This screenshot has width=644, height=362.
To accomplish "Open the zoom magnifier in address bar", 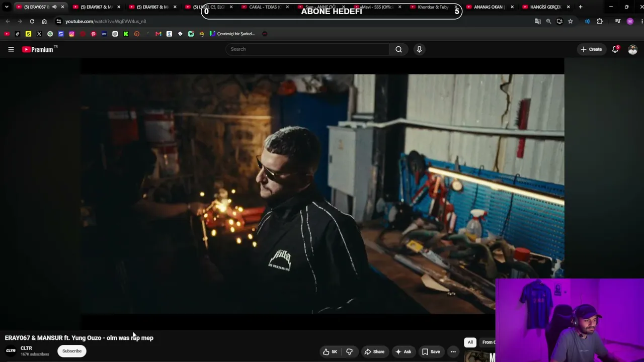I will pyautogui.click(x=548, y=21).
